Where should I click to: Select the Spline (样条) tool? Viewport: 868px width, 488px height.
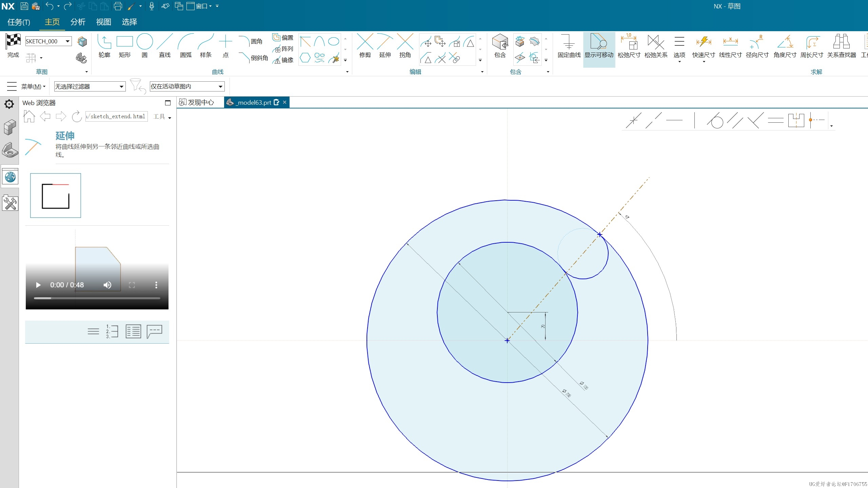[206, 46]
